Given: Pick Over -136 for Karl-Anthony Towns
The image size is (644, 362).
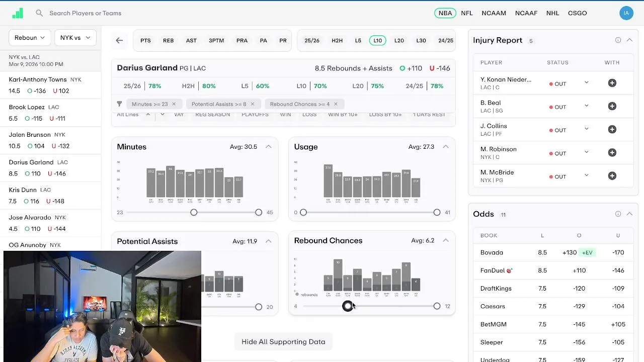Looking at the screenshot, I should coord(37,91).
